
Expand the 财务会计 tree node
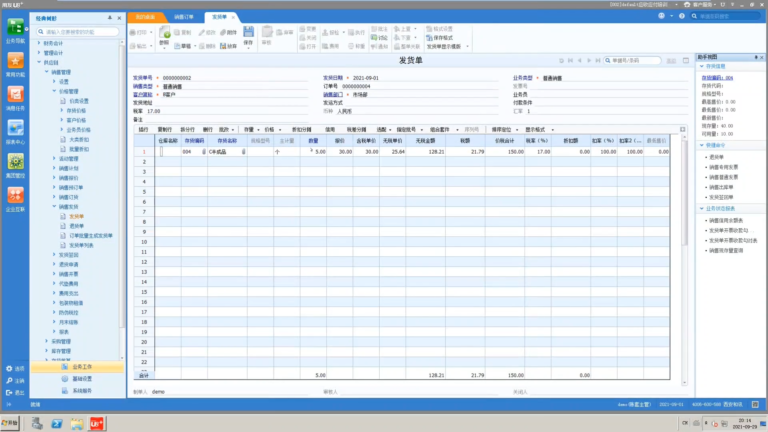point(39,43)
